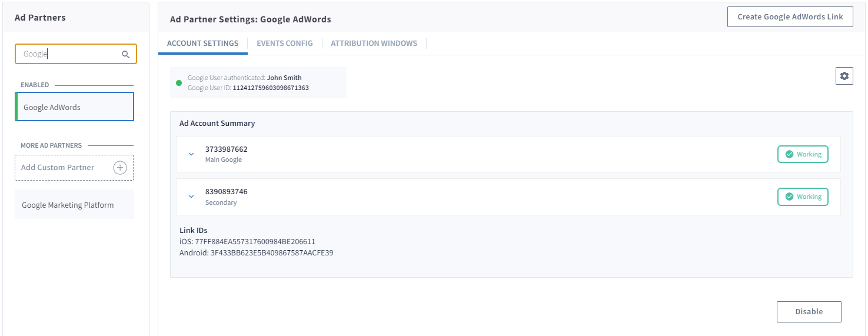Click the Disable button
The width and height of the screenshot is (868, 336).
(809, 312)
